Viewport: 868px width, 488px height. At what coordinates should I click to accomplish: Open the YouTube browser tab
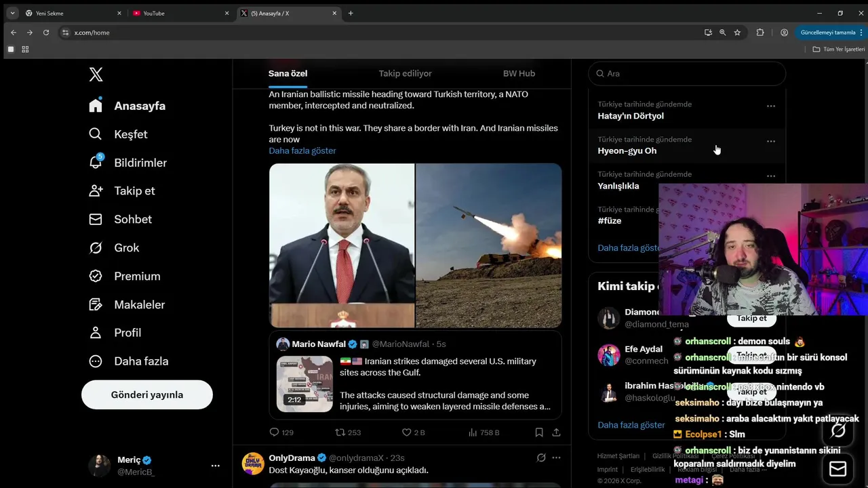(x=179, y=13)
